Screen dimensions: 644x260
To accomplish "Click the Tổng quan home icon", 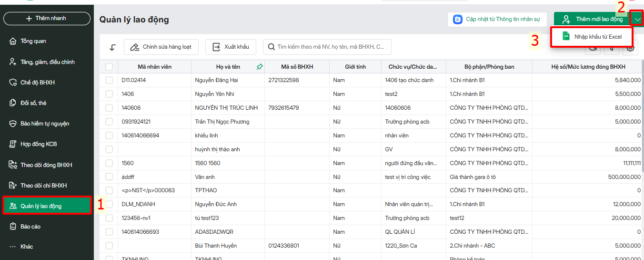I will point(13,42).
